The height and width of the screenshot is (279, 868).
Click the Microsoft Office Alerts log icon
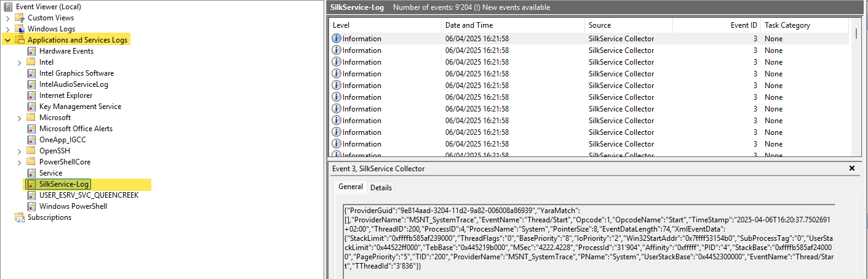pyautogui.click(x=32, y=129)
